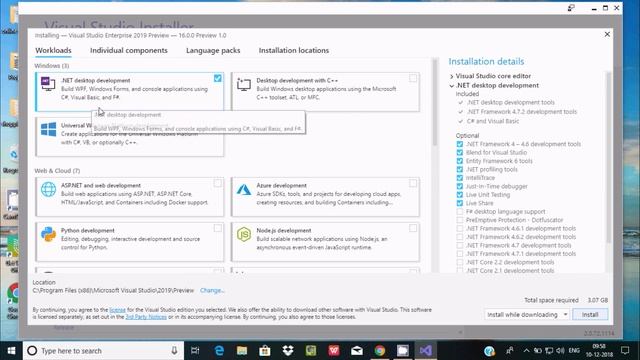Open Google Chrome from the taskbar

[x=380, y=351]
